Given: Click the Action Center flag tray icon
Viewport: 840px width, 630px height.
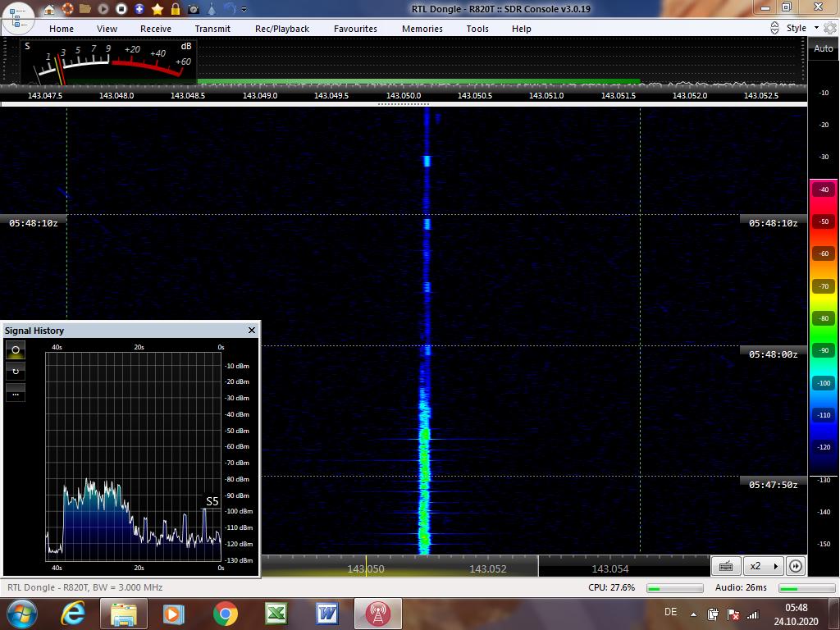Looking at the screenshot, I should pos(733,614).
